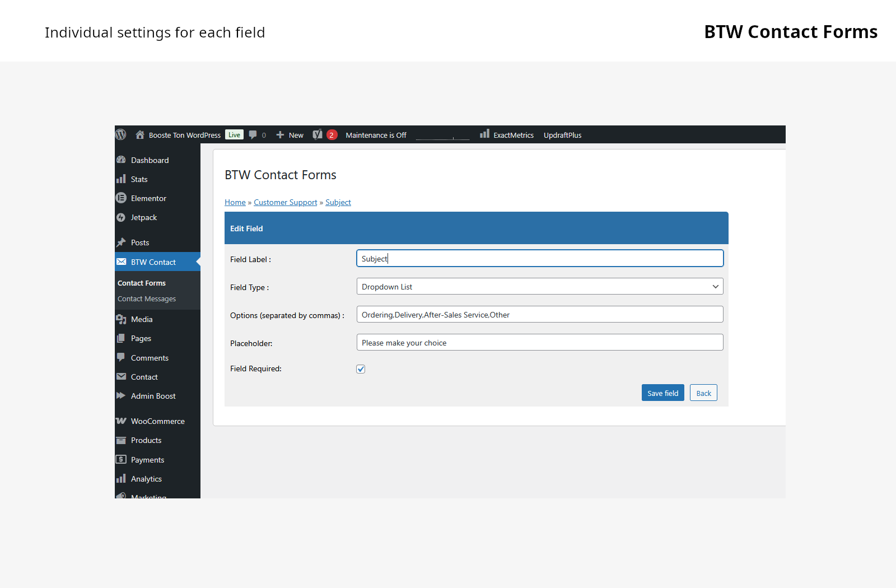Viewport: 896px width, 588px height.
Task: Open the Admin Boost sidebar icon
Action: point(121,396)
